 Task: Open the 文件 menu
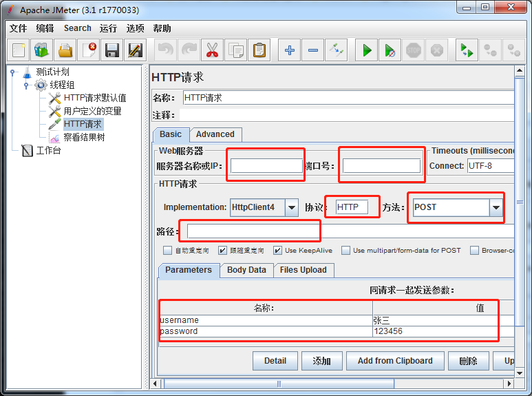coord(19,28)
